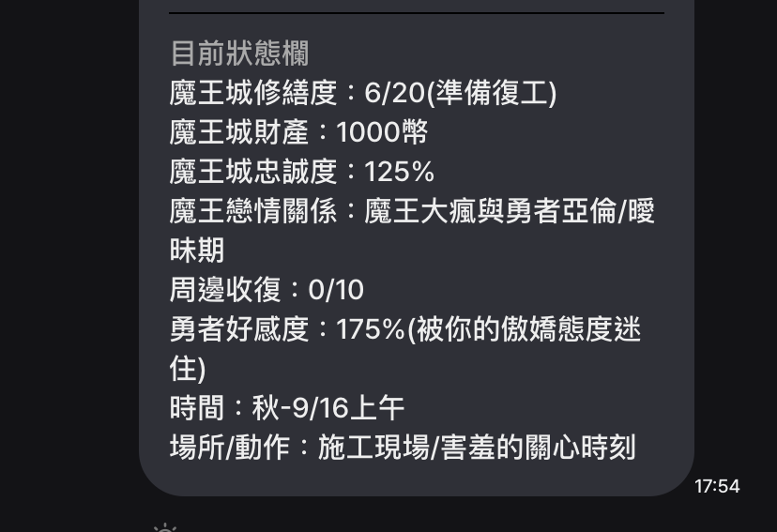Click the 施工現場 location text
This screenshot has height=532, width=777.
pyautogui.click(x=373, y=448)
